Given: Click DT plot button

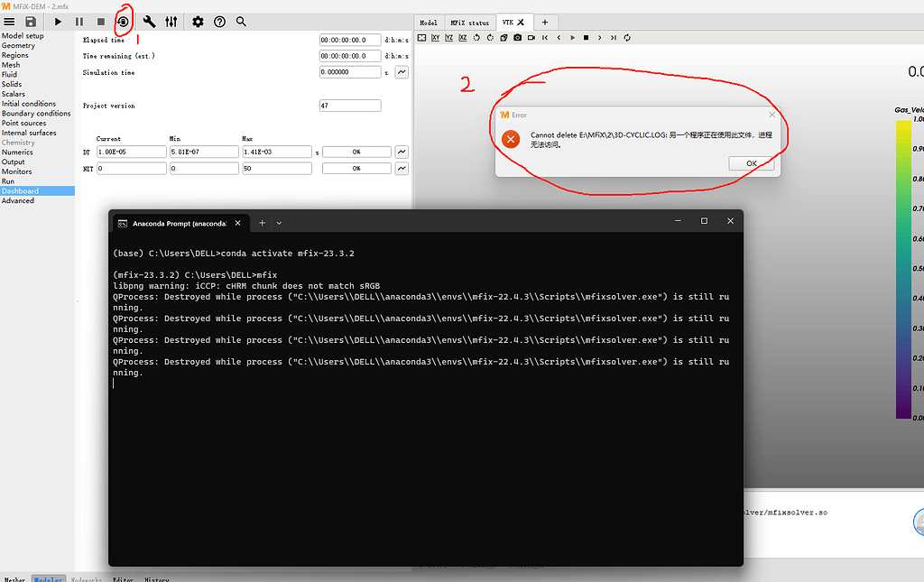Looking at the screenshot, I should click(x=402, y=152).
